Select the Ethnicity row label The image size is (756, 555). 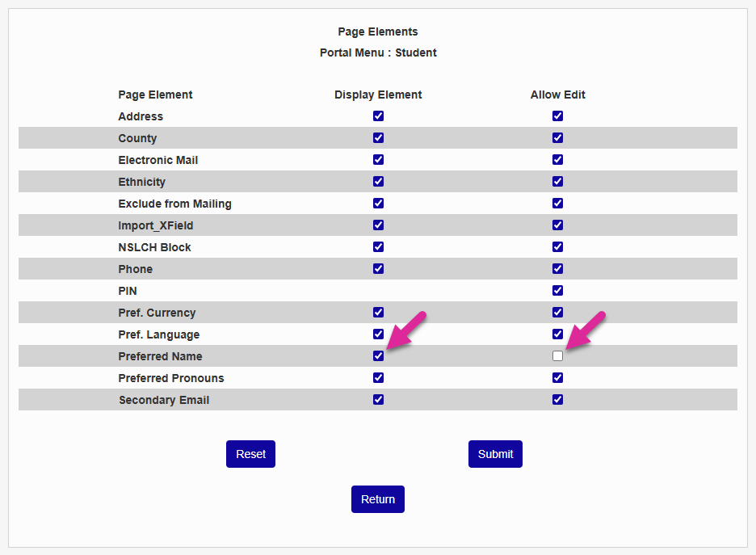(142, 183)
